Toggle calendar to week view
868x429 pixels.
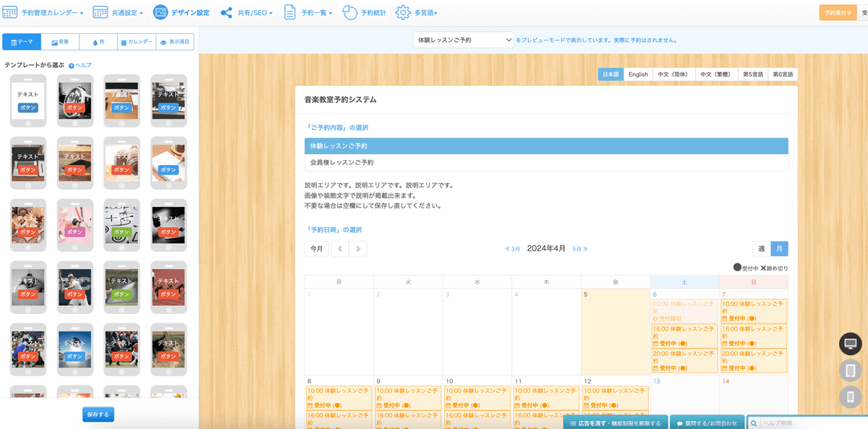(x=761, y=249)
